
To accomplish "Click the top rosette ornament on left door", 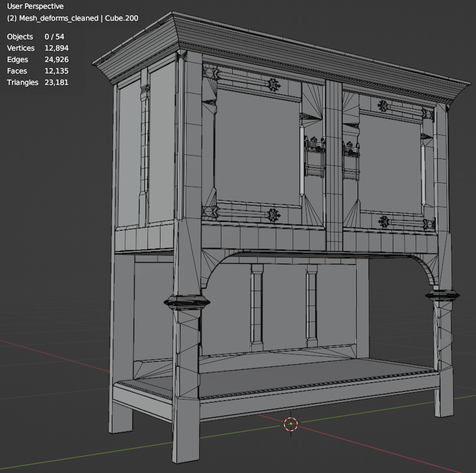I will (x=273, y=84).
